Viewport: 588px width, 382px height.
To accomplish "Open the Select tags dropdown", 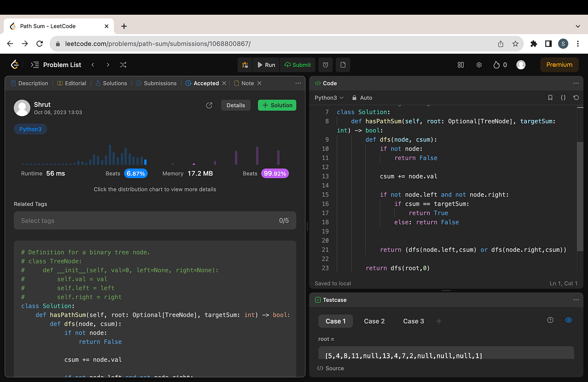I will (155, 220).
